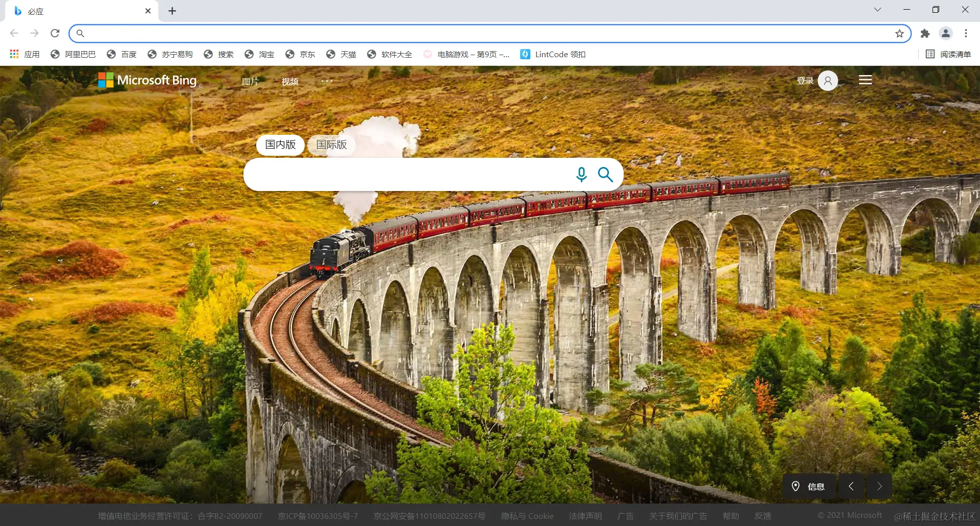Click the Bing search magnifier button
The height and width of the screenshot is (526, 980).
point(605,175)
